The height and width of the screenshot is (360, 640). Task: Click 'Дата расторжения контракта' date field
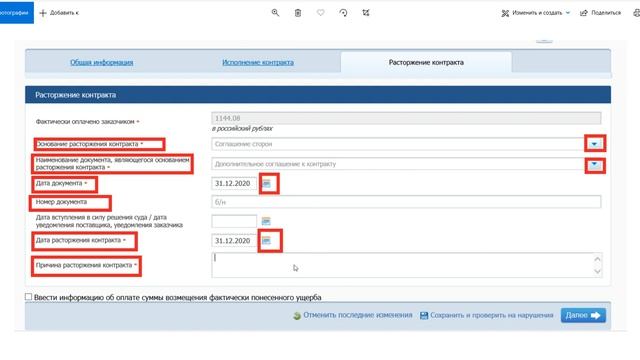tap(234, 241)
